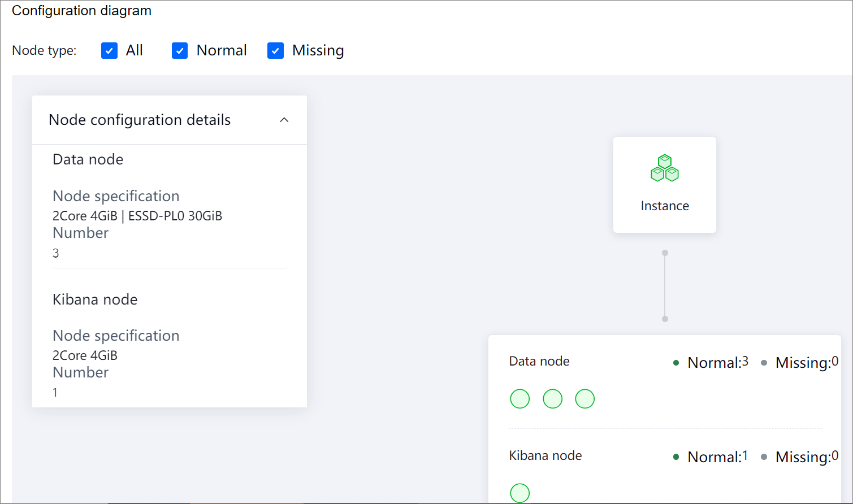Select the first Data node circle
Screen dimensions: 853x504
520,399
